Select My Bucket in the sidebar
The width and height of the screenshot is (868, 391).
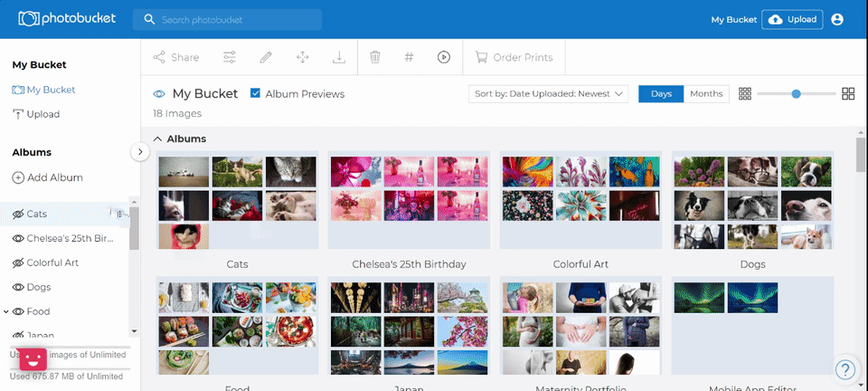coord(43,90)
